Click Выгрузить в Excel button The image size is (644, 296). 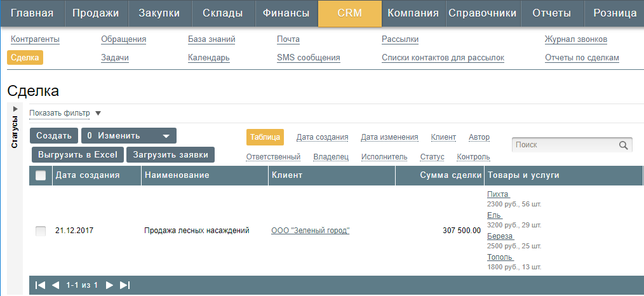point(78,154)
